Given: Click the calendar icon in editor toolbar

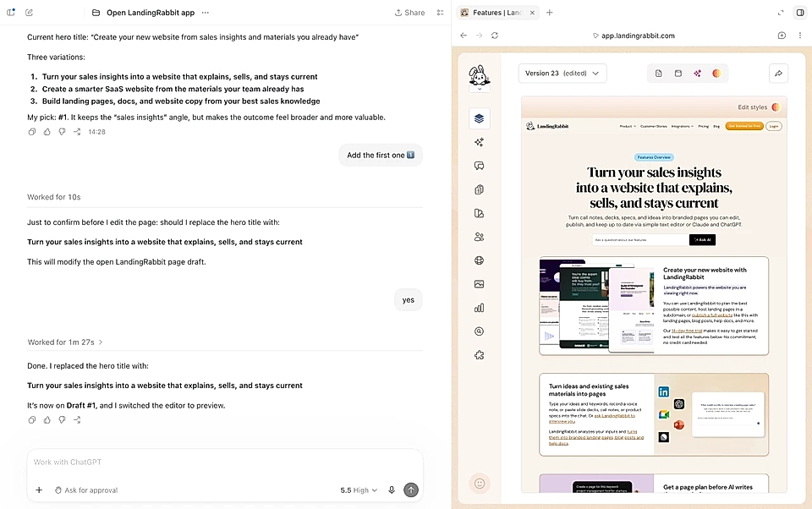Looking at the screenshot, I should [x=678, y=74].
